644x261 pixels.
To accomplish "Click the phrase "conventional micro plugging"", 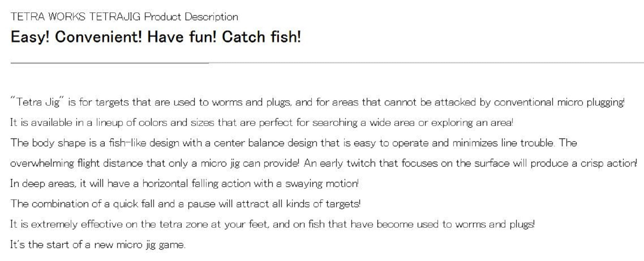I will 559,102.
